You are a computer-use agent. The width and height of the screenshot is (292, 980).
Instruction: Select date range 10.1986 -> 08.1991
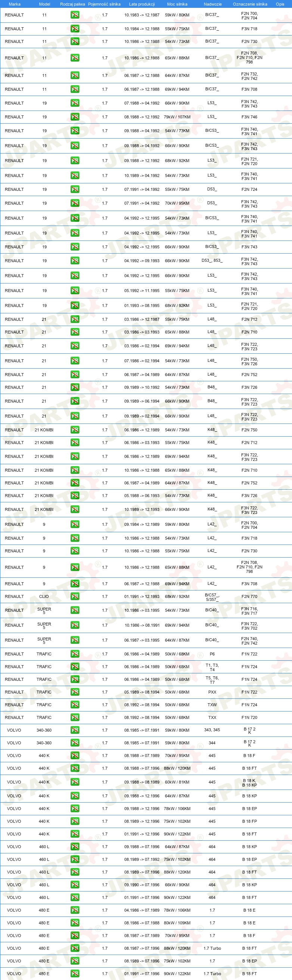coord(142,625)
